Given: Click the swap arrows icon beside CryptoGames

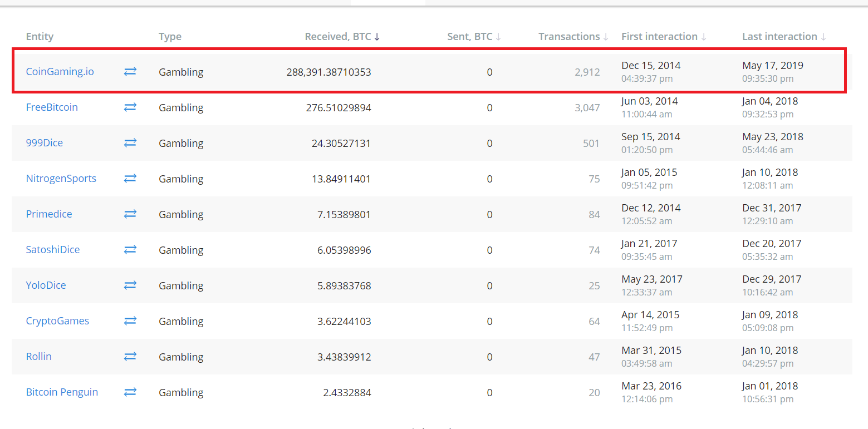Looking at the screenshot, I should [130, 321].
